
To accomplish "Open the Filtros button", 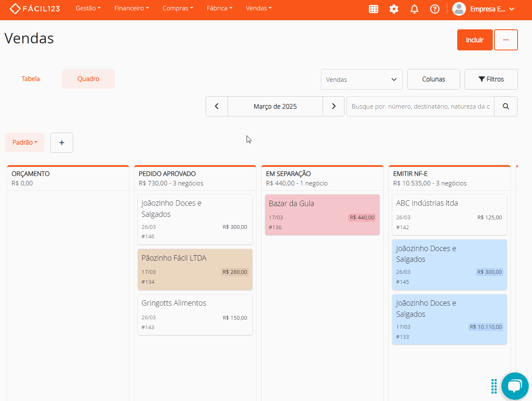I will point(491,79).
